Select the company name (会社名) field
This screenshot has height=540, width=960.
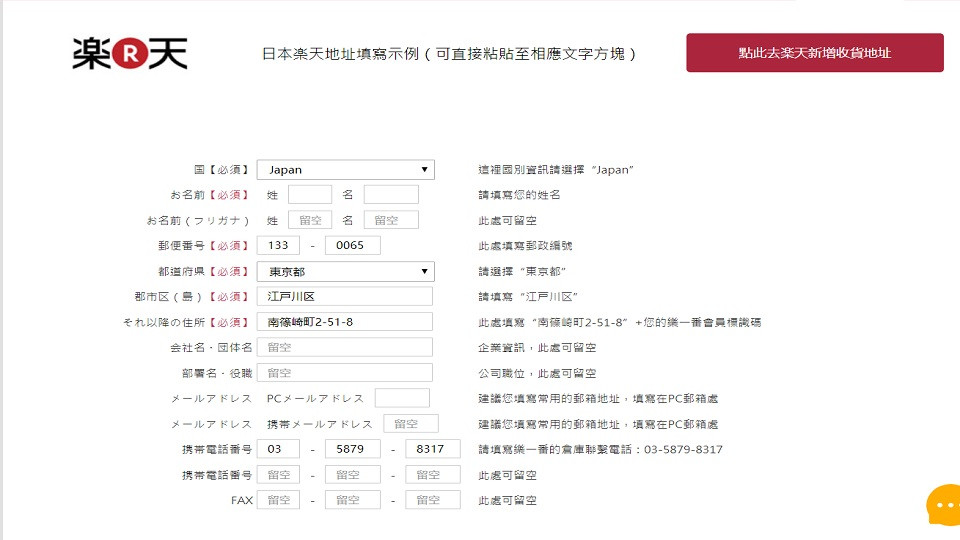click(x=345, y=347)
